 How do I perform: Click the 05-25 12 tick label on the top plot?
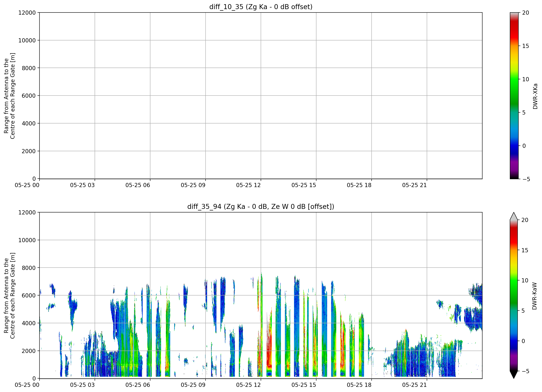pyautogui.click(x=248, y=185)
